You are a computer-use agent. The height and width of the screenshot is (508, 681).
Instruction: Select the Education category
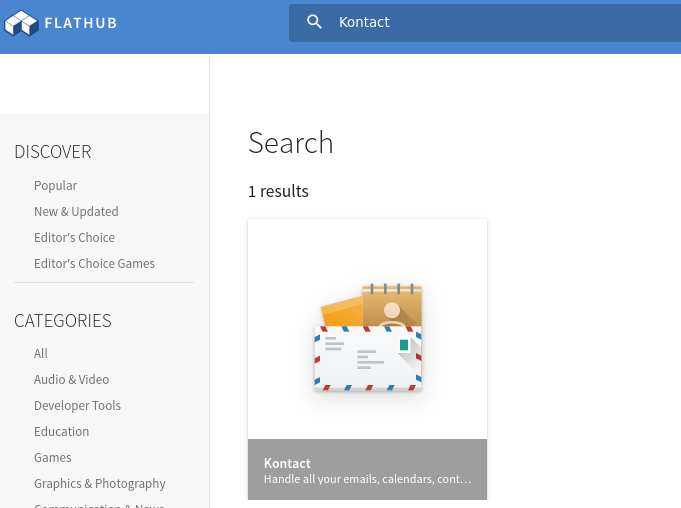61,432
